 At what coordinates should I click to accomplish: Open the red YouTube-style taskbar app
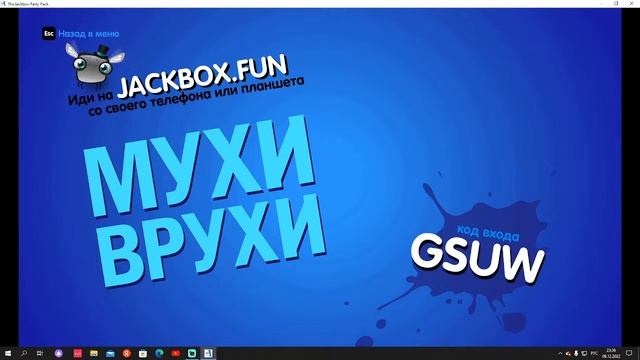coord(176,353)
